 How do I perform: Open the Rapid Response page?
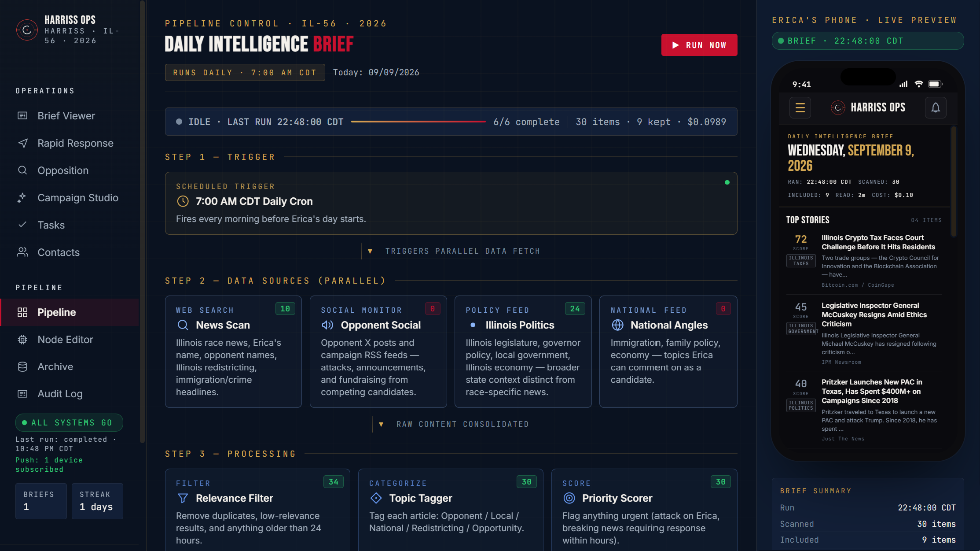point(70,143)
